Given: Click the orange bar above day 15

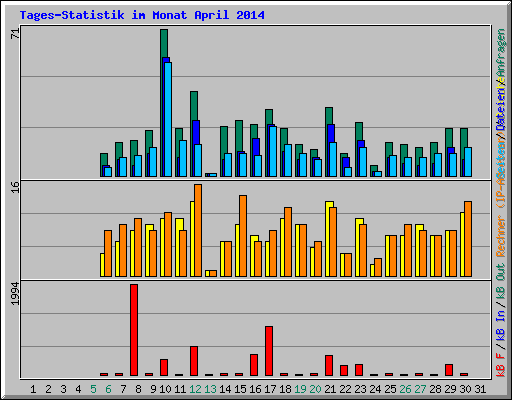Looking at the screenshot, I should click(243, 236).
